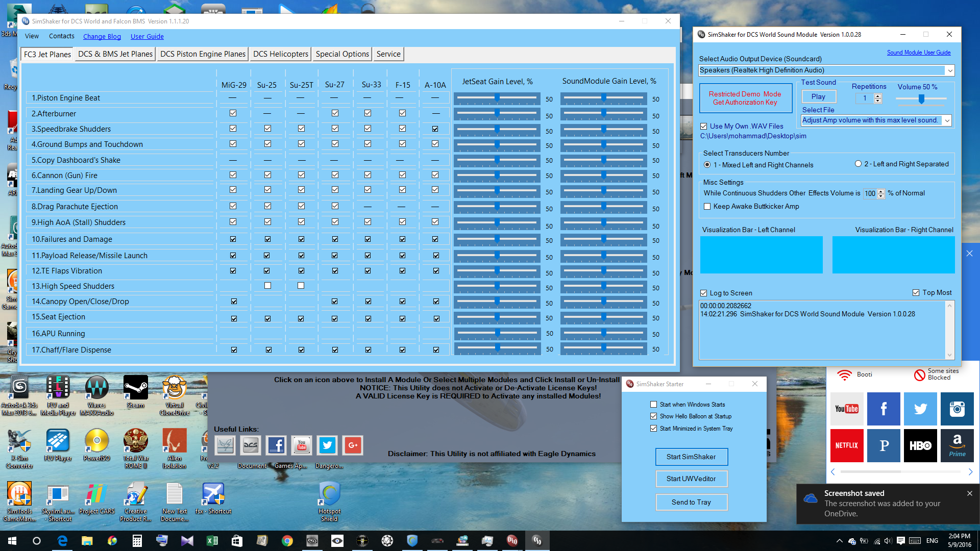980x551 pixels.
Task: Click the Twitter icon under Useful Links
Action: click(327, 445)
